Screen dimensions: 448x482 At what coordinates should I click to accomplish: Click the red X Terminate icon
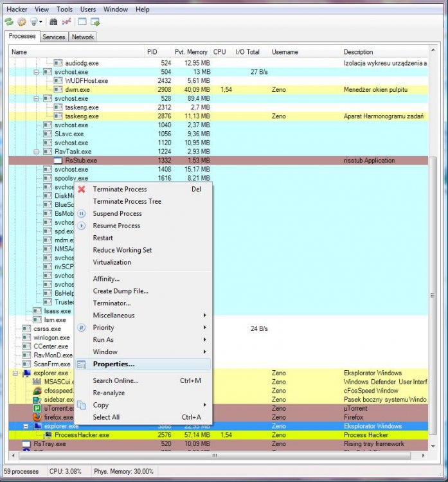pos(82,190)
